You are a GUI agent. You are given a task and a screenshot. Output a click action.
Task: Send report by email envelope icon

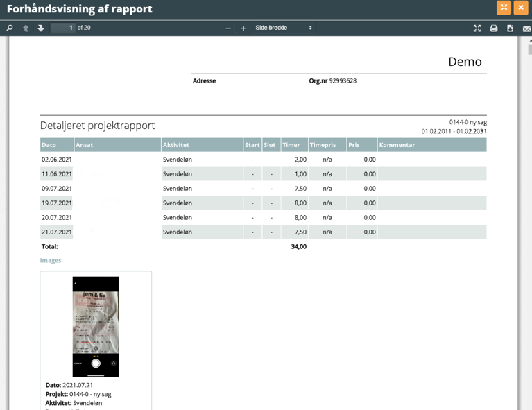coord(526,28)
